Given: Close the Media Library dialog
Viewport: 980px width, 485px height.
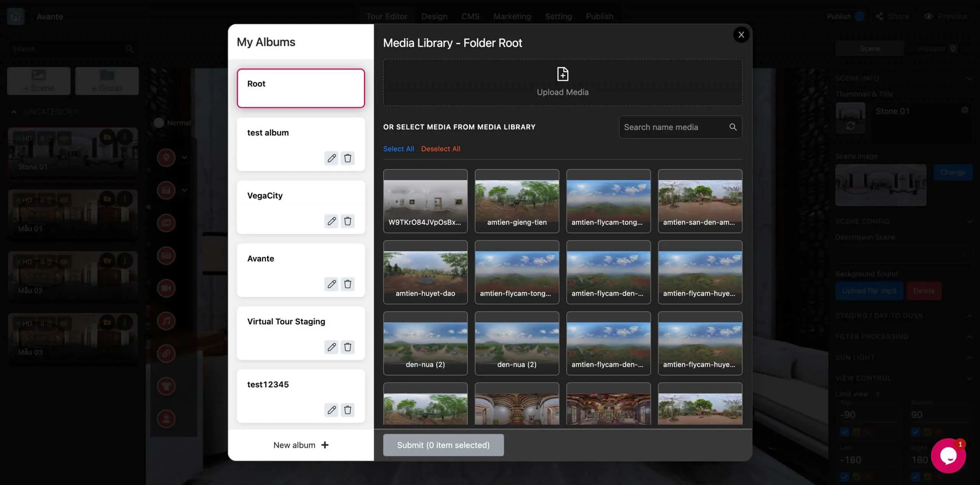Looking at the screenshot, I should pos(741,35).
